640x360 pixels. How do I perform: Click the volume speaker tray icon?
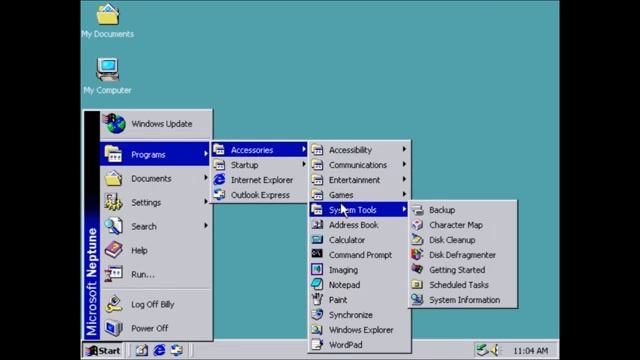(x=495, y=350)
